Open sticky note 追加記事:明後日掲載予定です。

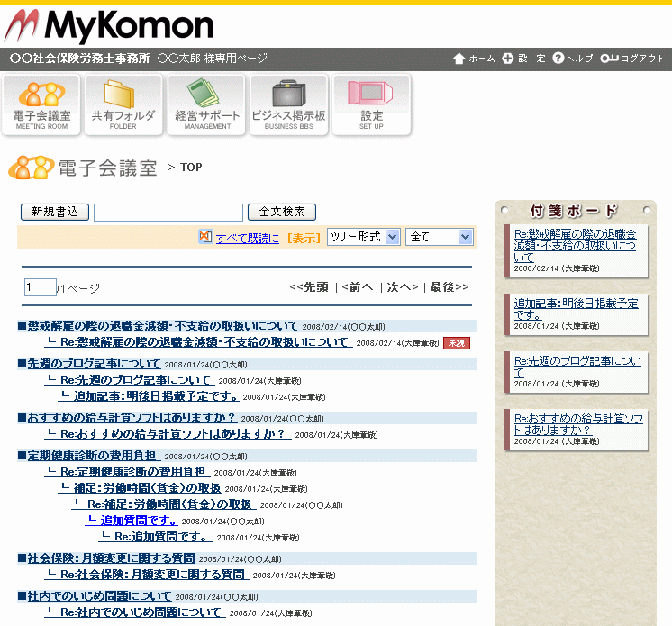tap(576, 309)
